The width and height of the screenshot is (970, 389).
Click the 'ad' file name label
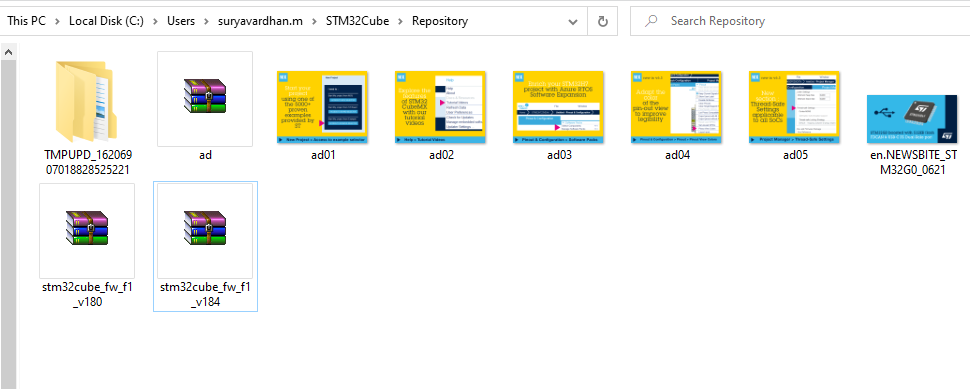point(205,155)
